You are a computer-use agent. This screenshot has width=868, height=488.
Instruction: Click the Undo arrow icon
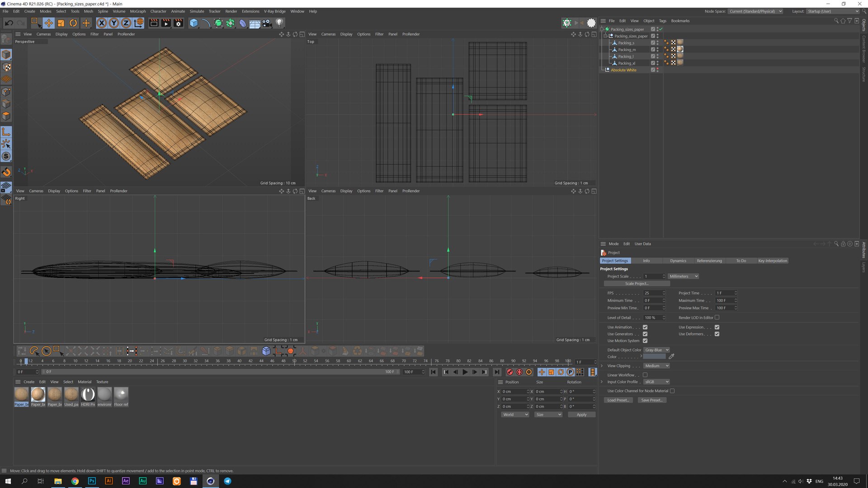9,23
